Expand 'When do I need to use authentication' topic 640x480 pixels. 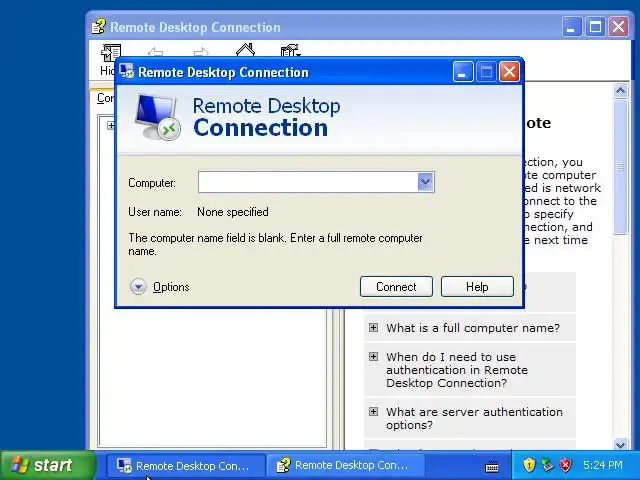point(373,356)
